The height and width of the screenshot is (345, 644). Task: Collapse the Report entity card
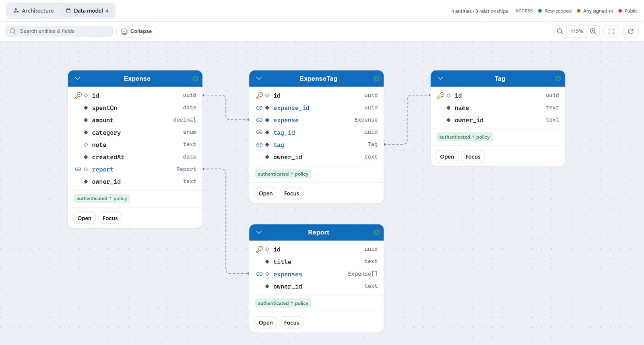259,233
